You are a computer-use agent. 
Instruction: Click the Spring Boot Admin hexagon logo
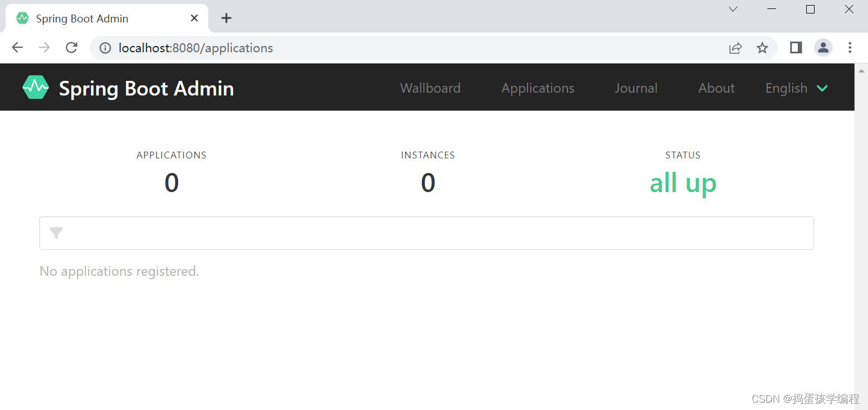[35, 87]
